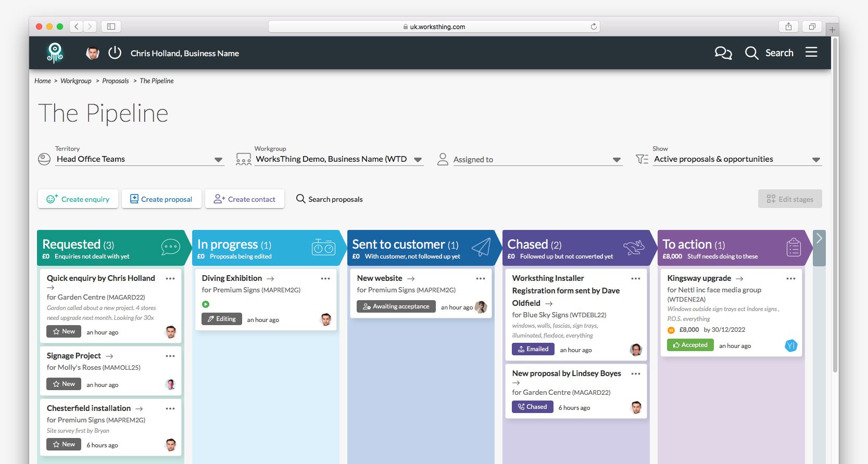This screenshot has width=868, height=464.
Task: Click the Accepted status badge
Action: point(690,345)
